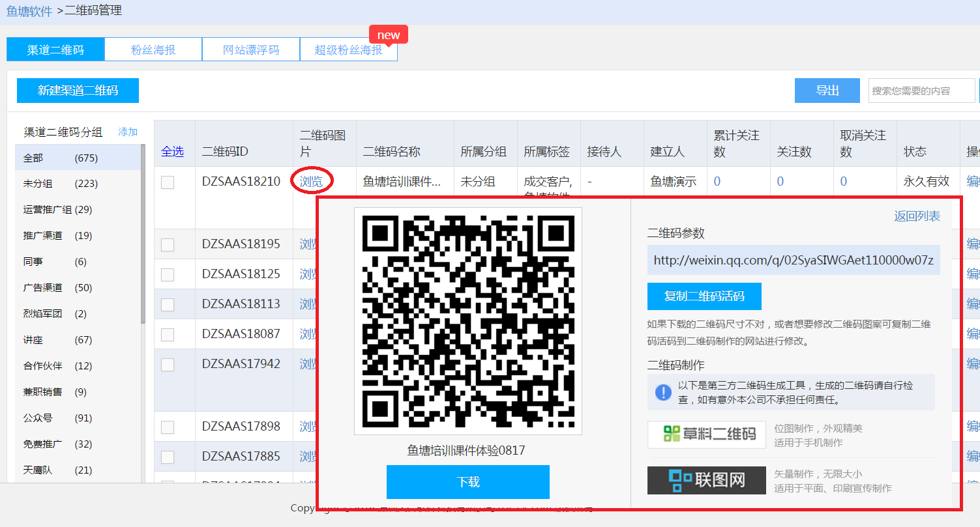Select the 免费推广 (32) group
The width and height of the screenshot is (980, 527).
[78, 444]
